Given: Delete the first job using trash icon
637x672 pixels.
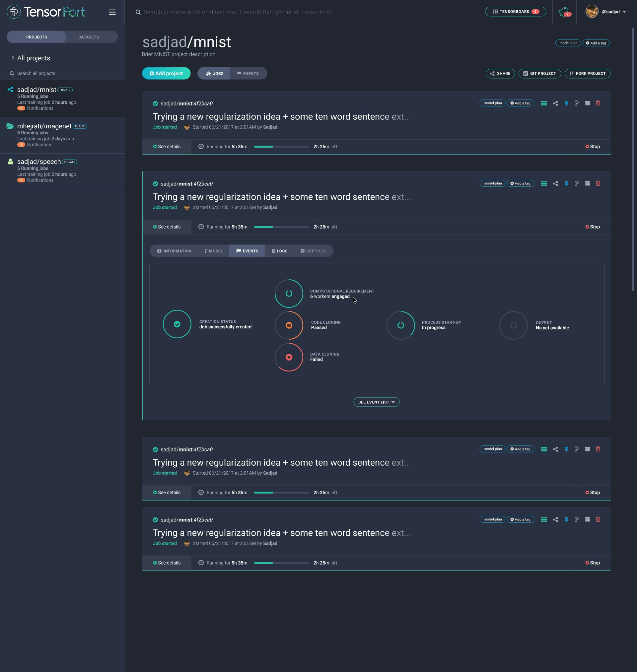Looking at the screenshot, I should coord(598,103).
